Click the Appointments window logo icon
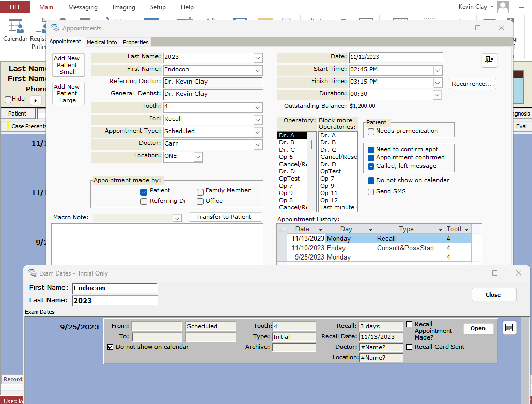 point(55,28)
